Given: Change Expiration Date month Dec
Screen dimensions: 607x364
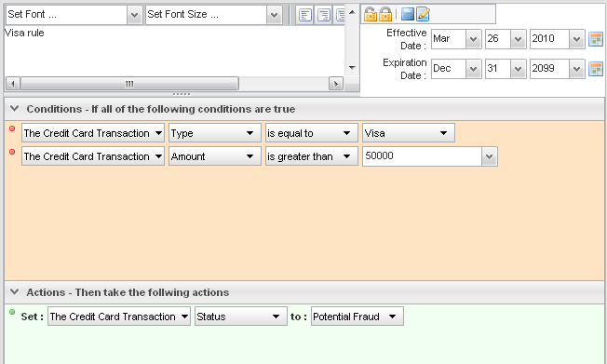Looking at the screenshot, I should 456,69.
